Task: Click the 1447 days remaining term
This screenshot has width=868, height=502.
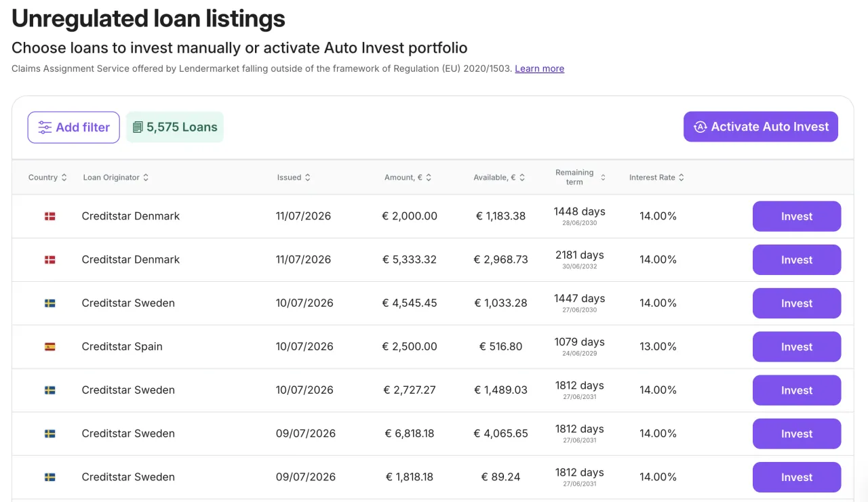Action: (579, 298)
